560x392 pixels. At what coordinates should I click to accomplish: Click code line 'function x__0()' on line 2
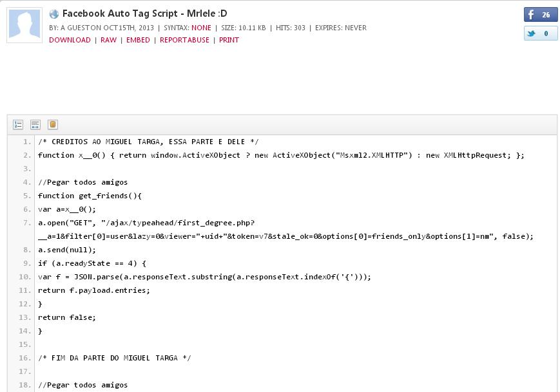(281, 156)
